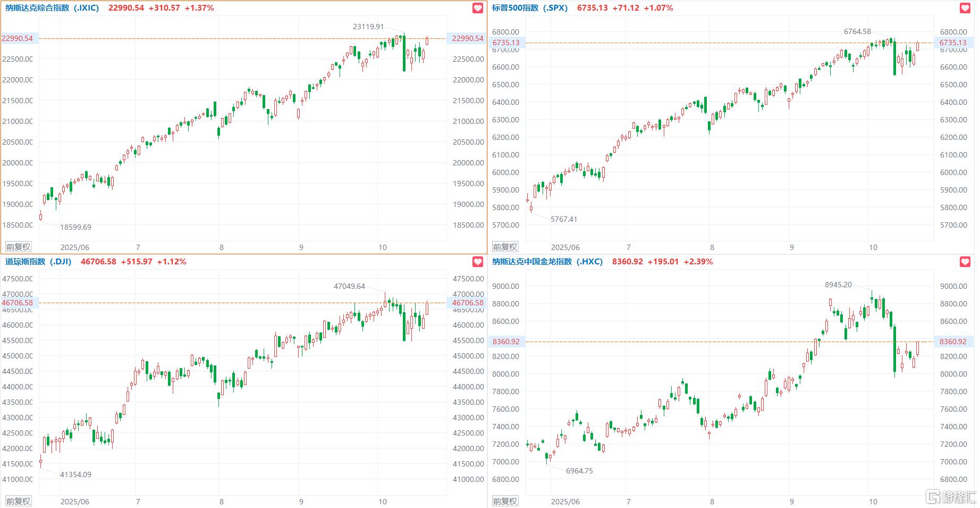Toggle favorite heart on S&P 500 chart

click(x=965, y=8)
